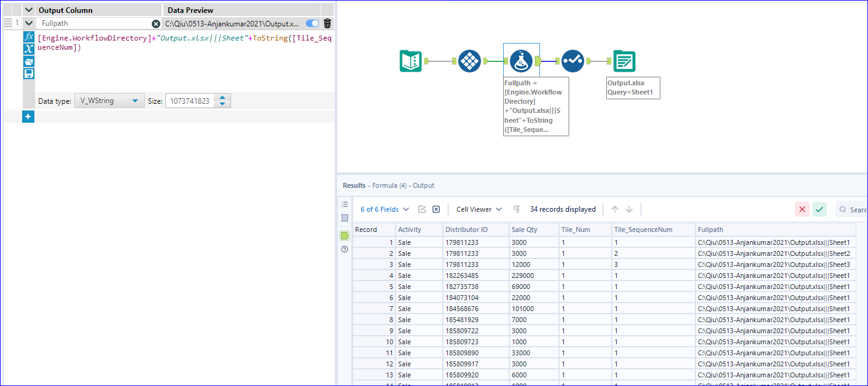The image size is (868, 386).
Task: Open the 6 of 6 Fields dropdown
Action: [x=384, y=209]
